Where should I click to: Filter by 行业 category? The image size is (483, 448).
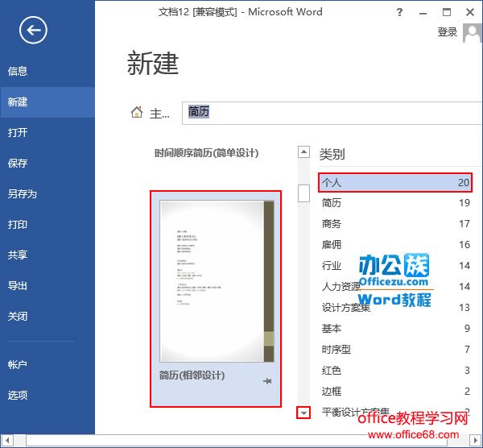pyautogui.click(x=395, y=266)
